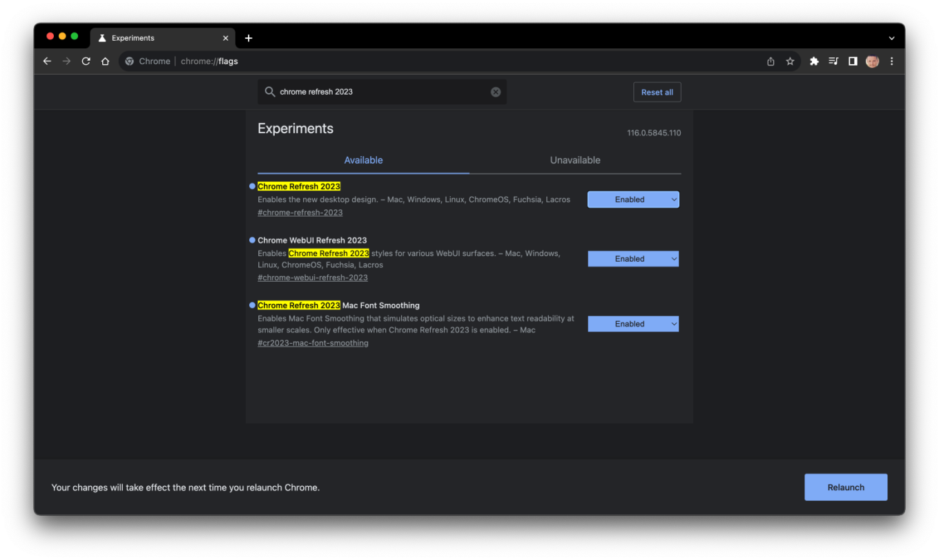Close the Experiments tab
Screen dimensions: 939x560
225,38
